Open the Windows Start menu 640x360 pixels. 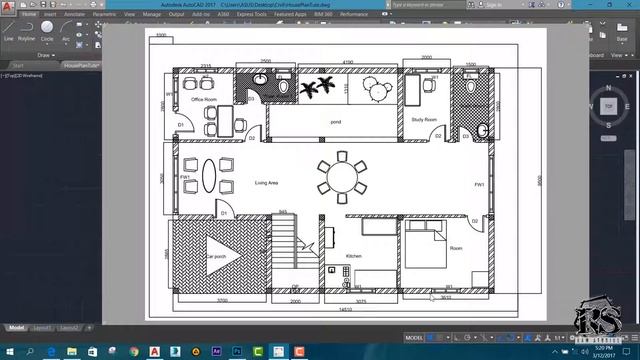tap(10, 351)
